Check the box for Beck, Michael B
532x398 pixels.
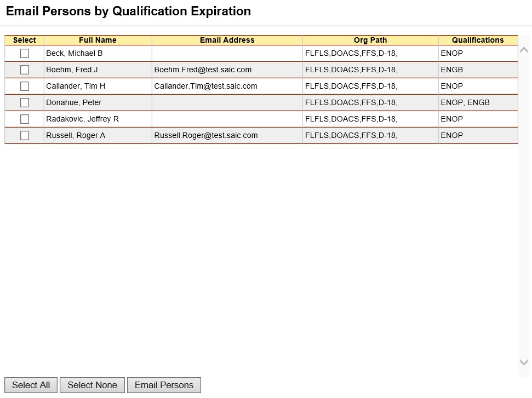[25, 53]
